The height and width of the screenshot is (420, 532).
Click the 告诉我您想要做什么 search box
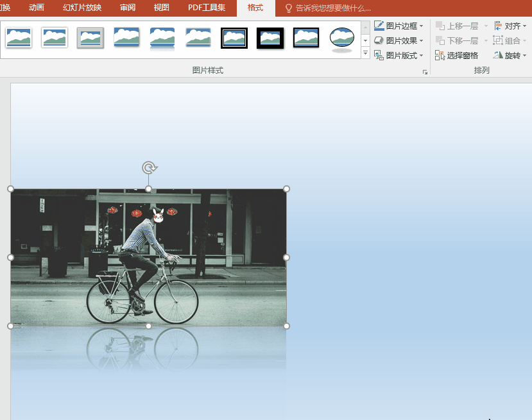(328, 8)
